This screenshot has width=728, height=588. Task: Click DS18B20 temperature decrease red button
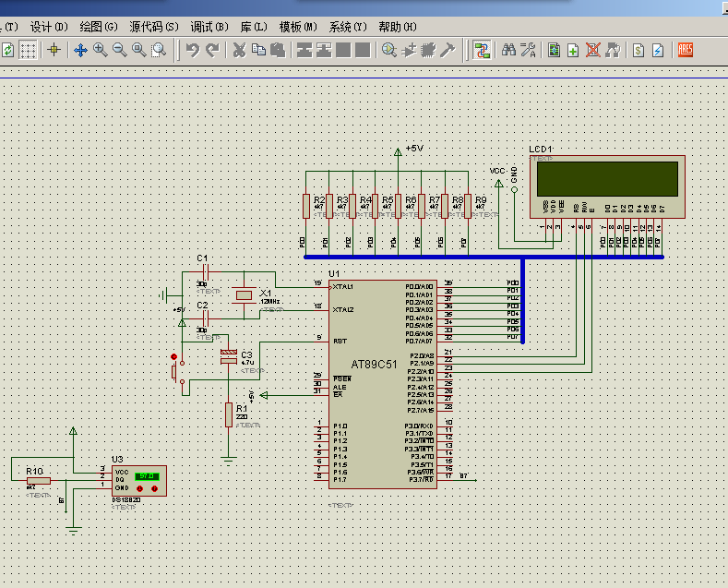139,488
